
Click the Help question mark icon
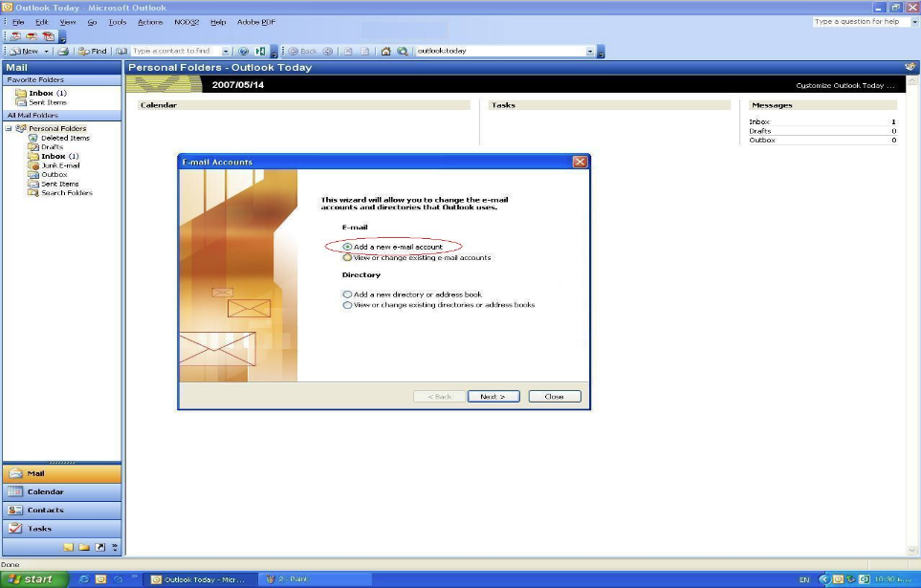[244, 51]
